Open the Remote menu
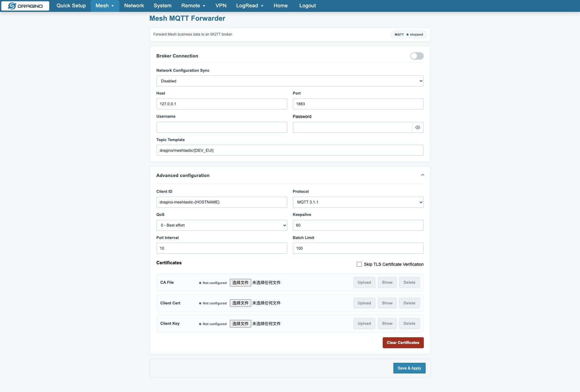This screenshot has height=392, width=580. 193,6
